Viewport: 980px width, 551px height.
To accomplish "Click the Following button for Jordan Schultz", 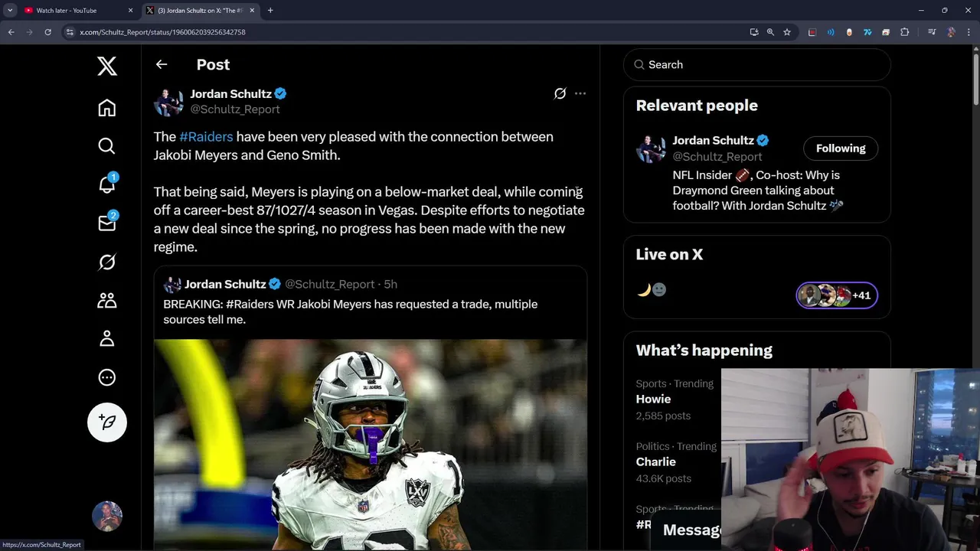I will pyautogui.click(x=840, y=148).
